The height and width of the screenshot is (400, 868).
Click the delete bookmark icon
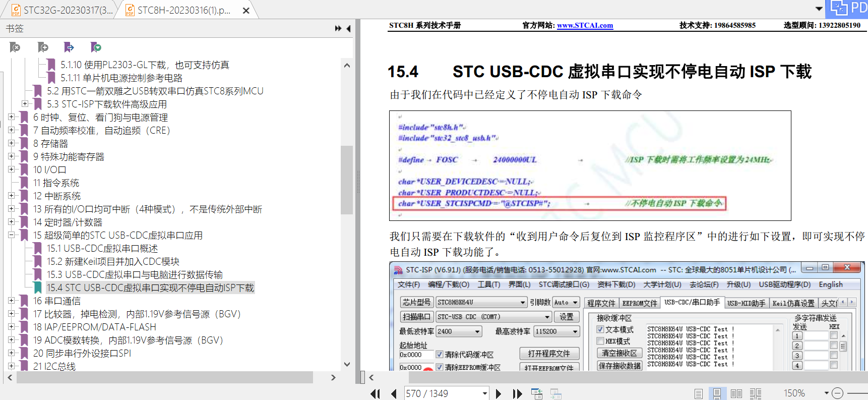(15, 47)
